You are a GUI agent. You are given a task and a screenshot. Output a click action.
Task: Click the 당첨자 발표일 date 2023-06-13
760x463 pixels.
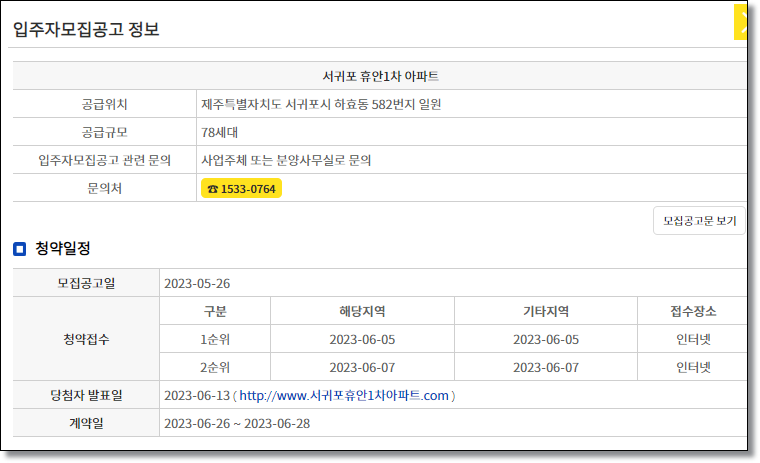click(x=197, y=396)
